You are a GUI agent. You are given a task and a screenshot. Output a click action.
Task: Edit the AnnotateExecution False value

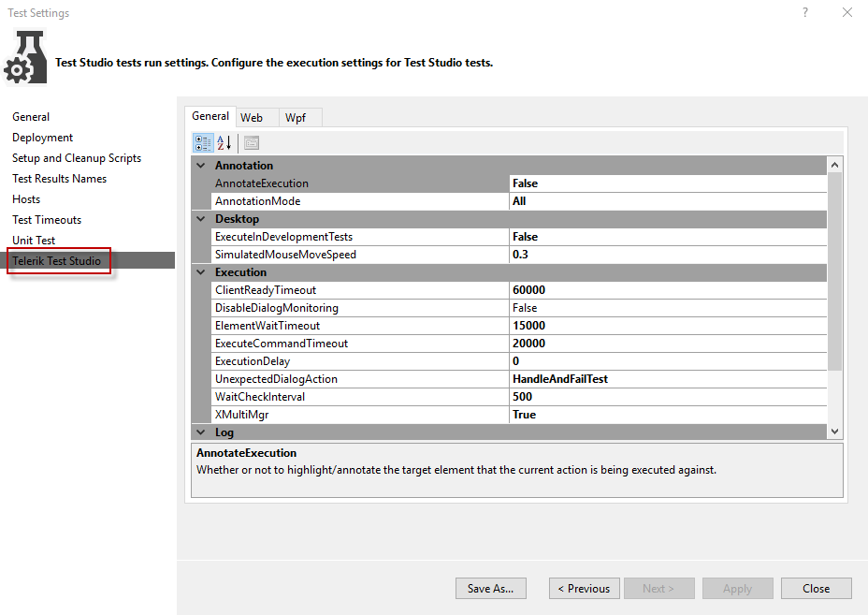[x=668, y=183]
